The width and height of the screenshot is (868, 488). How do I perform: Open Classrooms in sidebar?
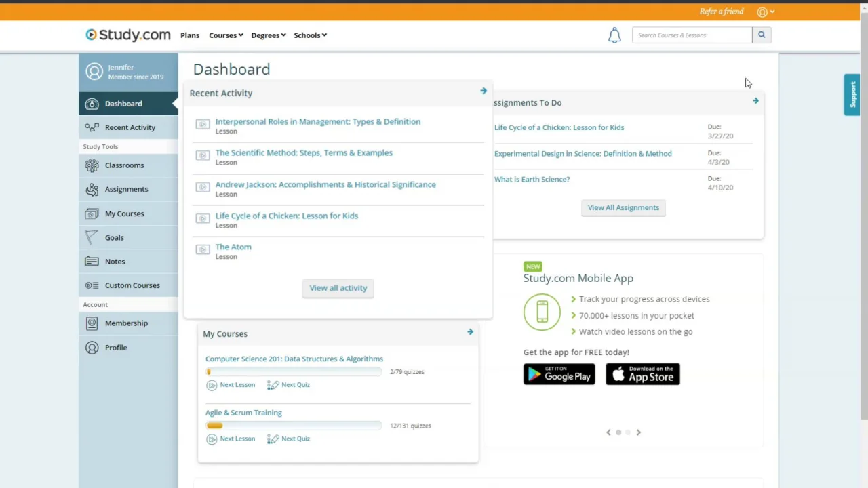click(124, 165)
